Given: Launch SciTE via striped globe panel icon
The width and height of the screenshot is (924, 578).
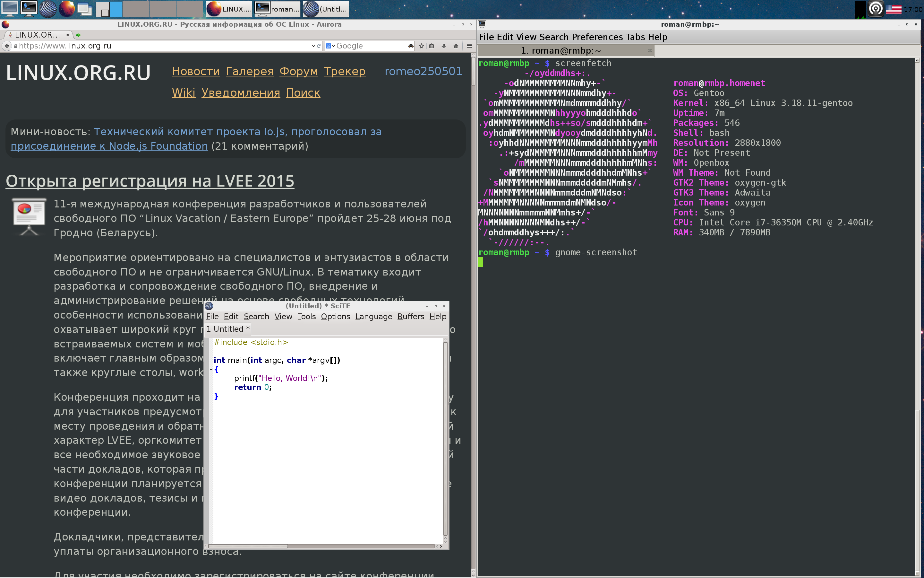Looking at the screenshot, I should (48, 9).
